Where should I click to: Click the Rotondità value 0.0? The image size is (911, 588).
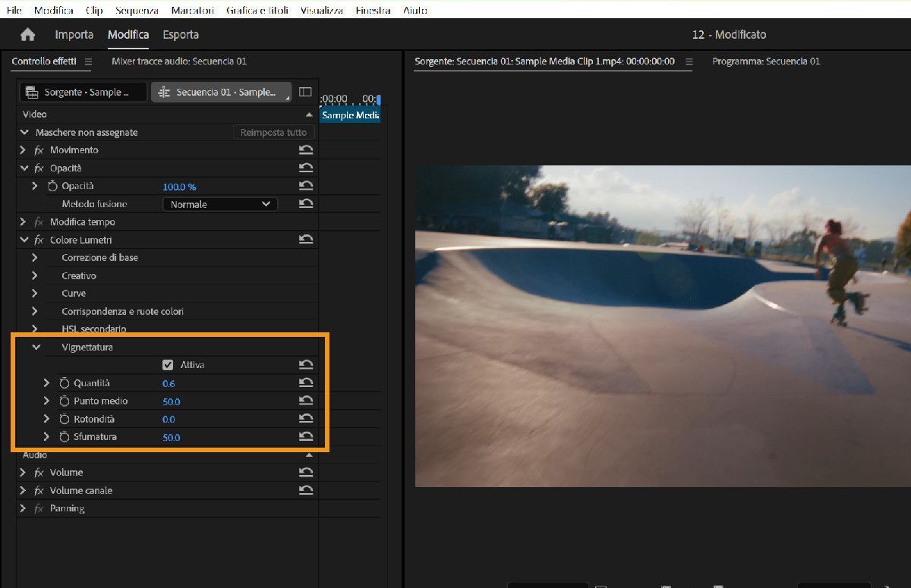coord(169,420)
